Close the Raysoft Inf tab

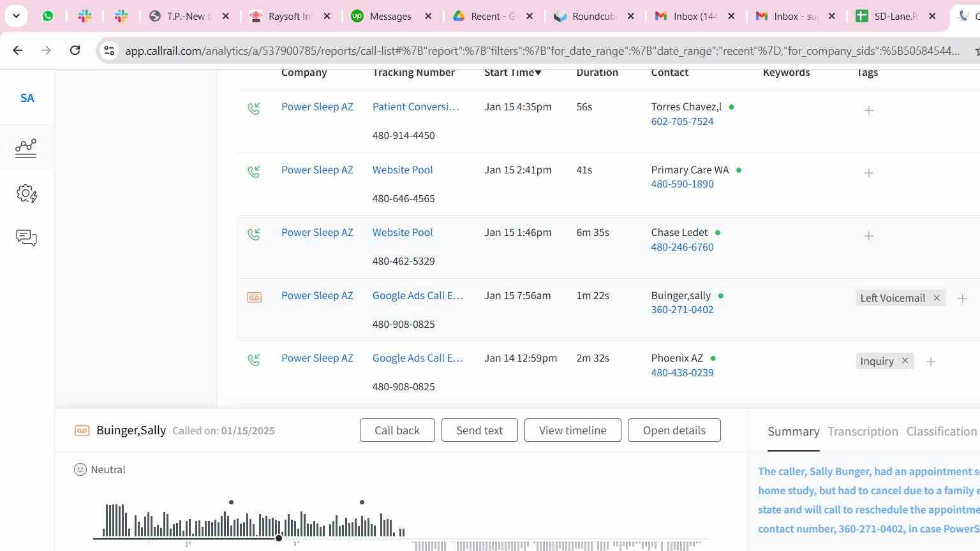pyautogui.click(x=327, y=16)
